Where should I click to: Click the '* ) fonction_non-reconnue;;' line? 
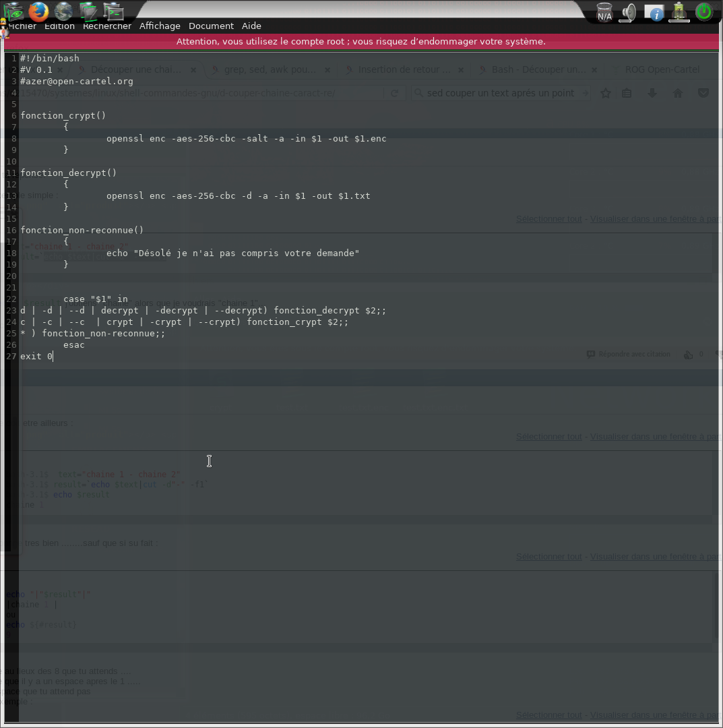[x=93, y=334]
